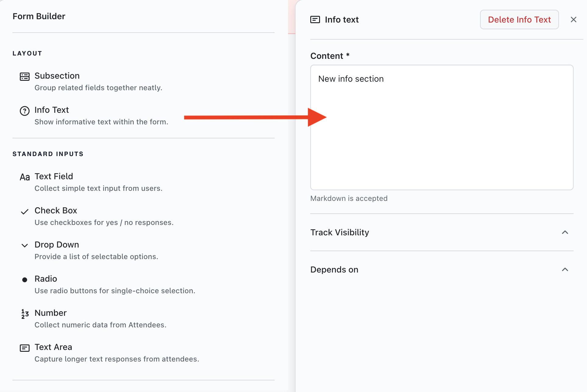Viewport: 587px width, 392px height.
Task: Add an Info Text element
Action: pos(52,110)
